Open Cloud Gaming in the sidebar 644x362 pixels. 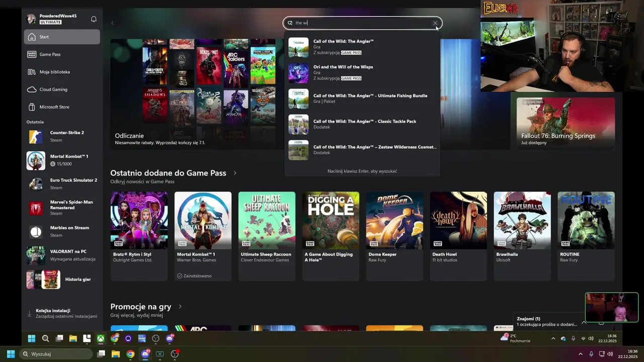[62, 89]
